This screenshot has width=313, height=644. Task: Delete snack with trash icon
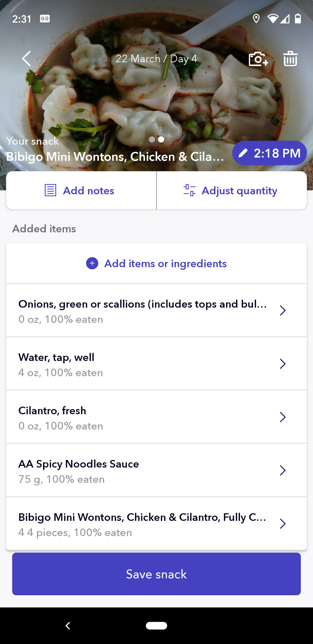(x=290, y=59)
